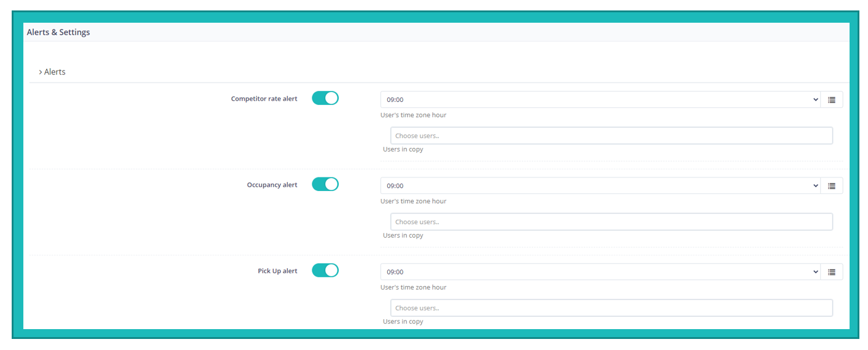This screenshot has width=868, height=350.
Task: Click the list icon beside Competitor rate alert time
Action: tap(832, 99)
